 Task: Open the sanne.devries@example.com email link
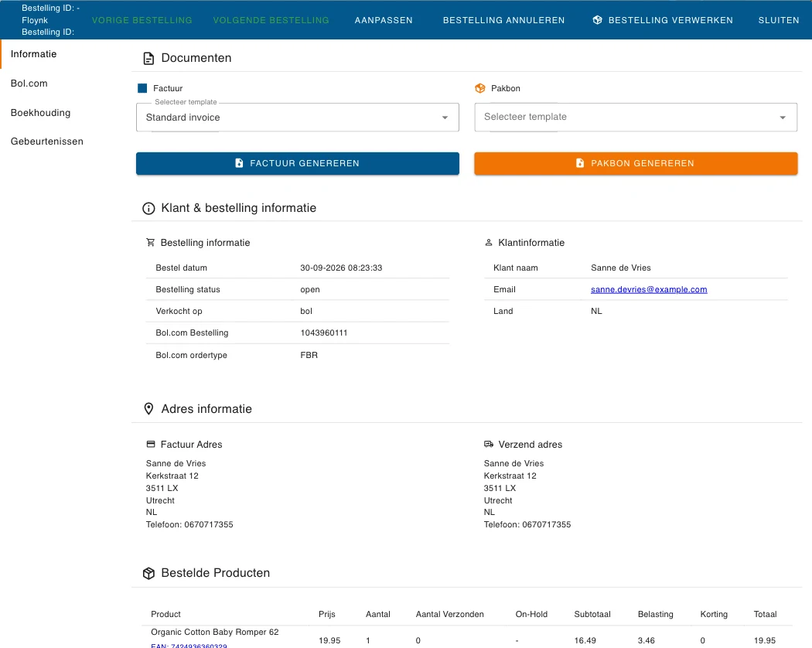pos(649,289)
